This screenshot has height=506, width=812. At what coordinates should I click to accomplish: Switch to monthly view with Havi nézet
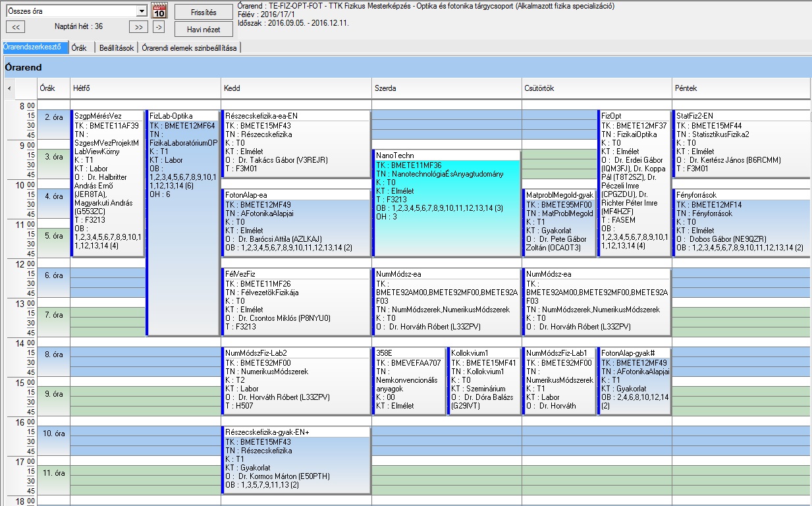pyautogui.click(x=203, y=29)
